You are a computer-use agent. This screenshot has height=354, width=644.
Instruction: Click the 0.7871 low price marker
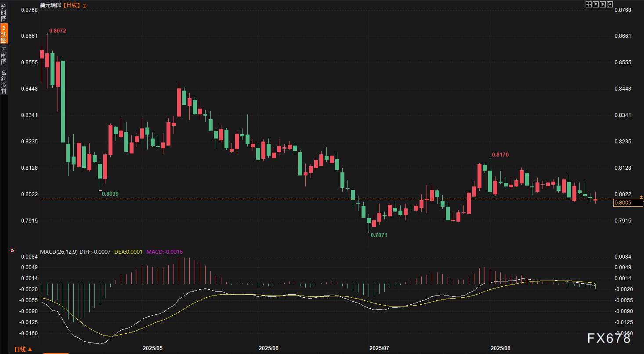point(379,235)
